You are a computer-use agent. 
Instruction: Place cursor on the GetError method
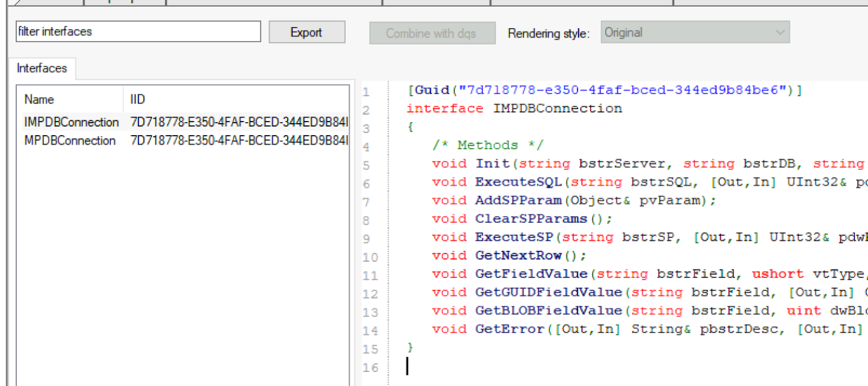coord(510,329)
